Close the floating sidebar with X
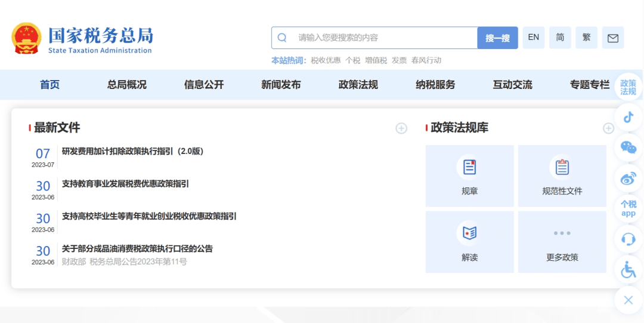This screenshot has height=323, width=644. [628, 300]
